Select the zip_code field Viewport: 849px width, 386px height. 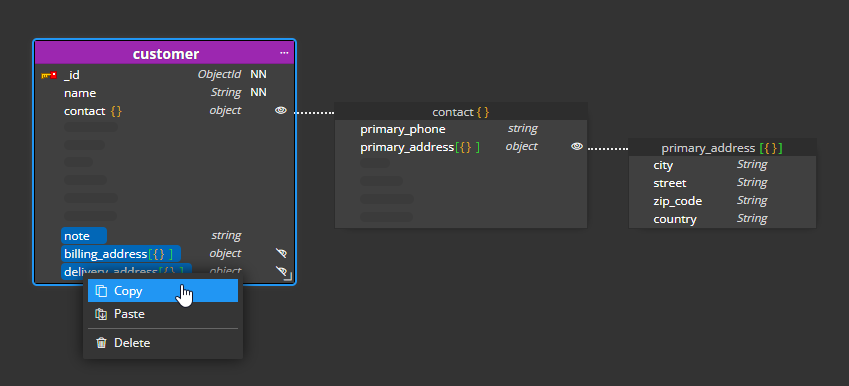point(722,201)
